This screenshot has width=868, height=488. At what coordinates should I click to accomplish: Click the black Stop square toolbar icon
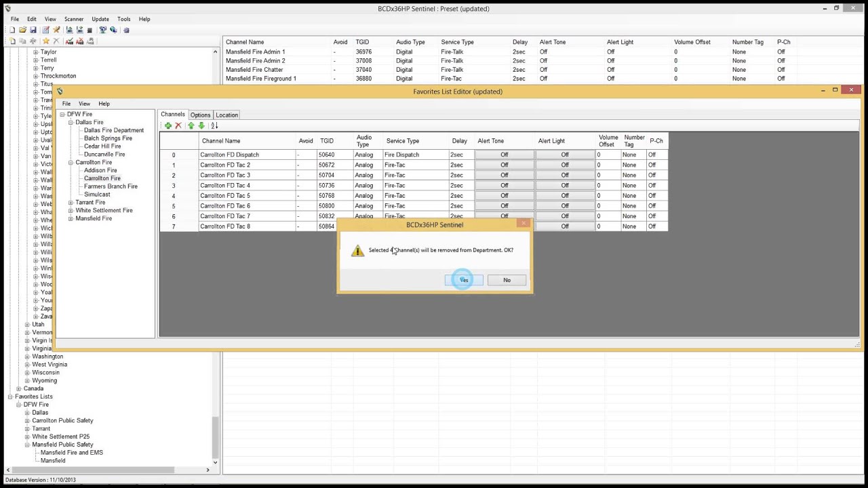pos(90,30)
